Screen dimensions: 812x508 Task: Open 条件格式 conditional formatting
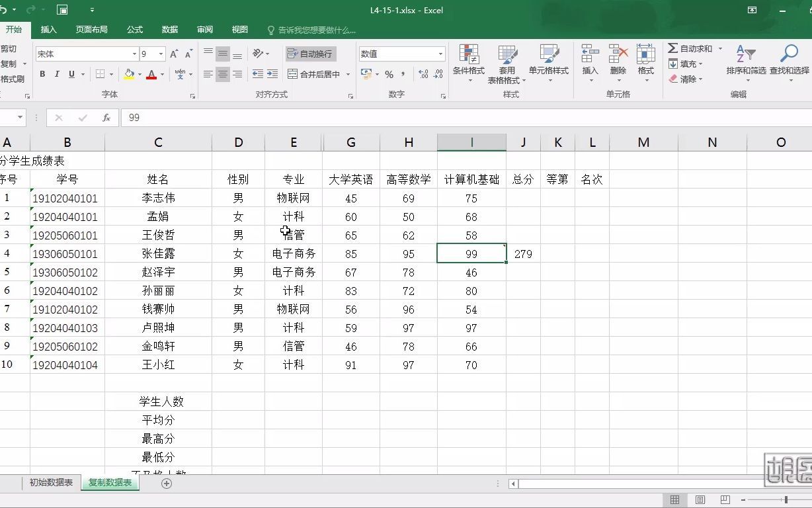click(x=469, y=64)
